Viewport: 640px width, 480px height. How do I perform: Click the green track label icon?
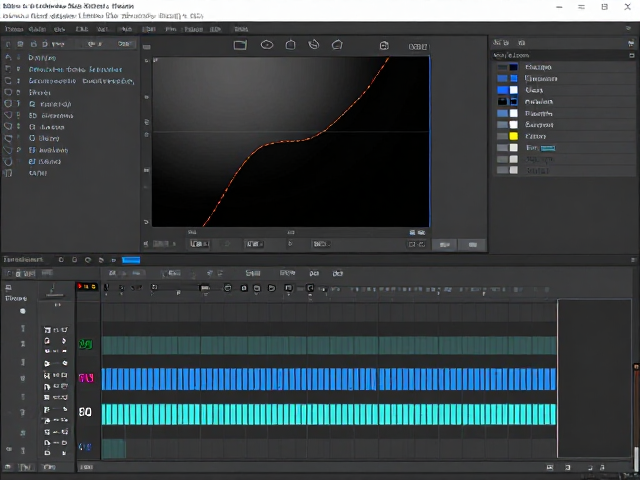[x=86, y=344]
